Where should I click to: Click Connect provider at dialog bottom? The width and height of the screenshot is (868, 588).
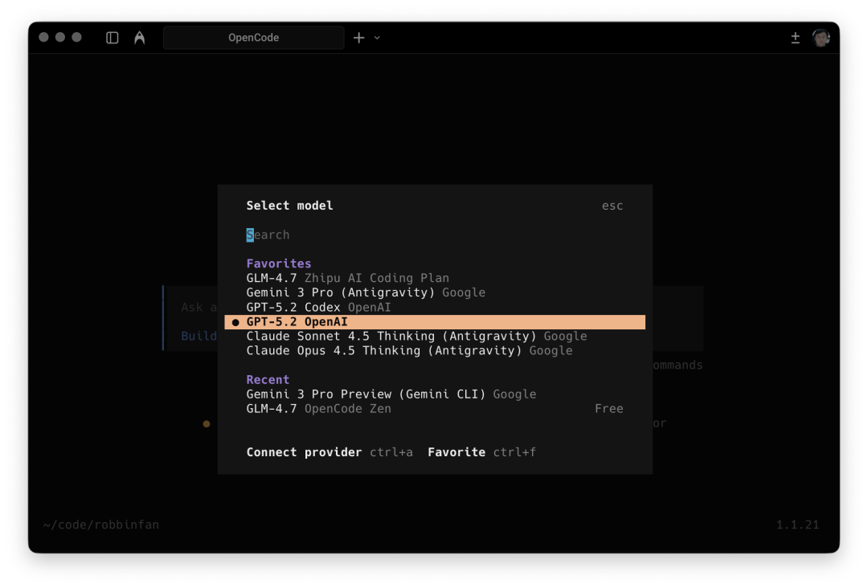pos(304,452)
